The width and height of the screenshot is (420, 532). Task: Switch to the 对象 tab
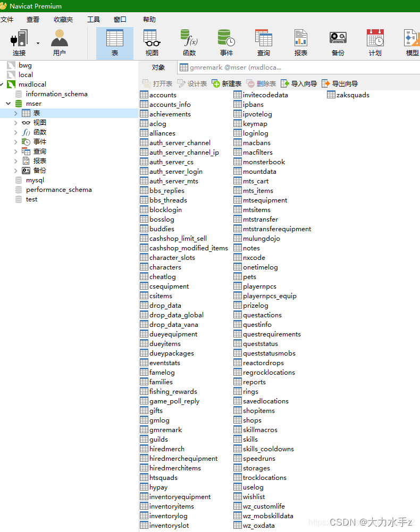[x=158, y=67]
